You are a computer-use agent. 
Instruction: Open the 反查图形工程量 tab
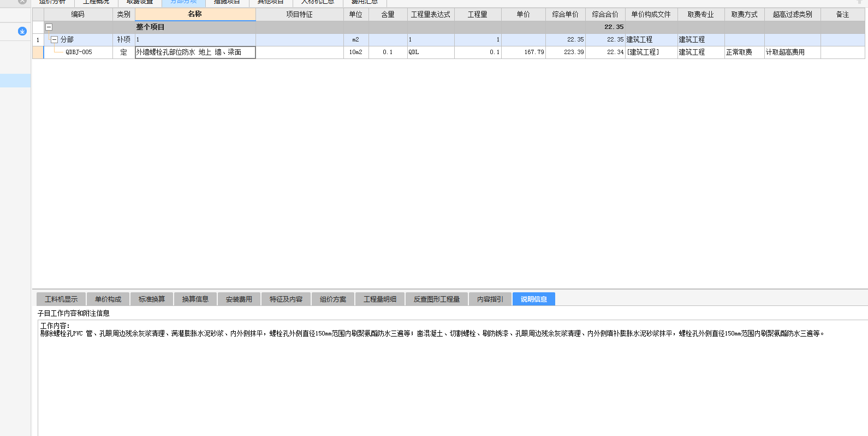pos(437,299)
